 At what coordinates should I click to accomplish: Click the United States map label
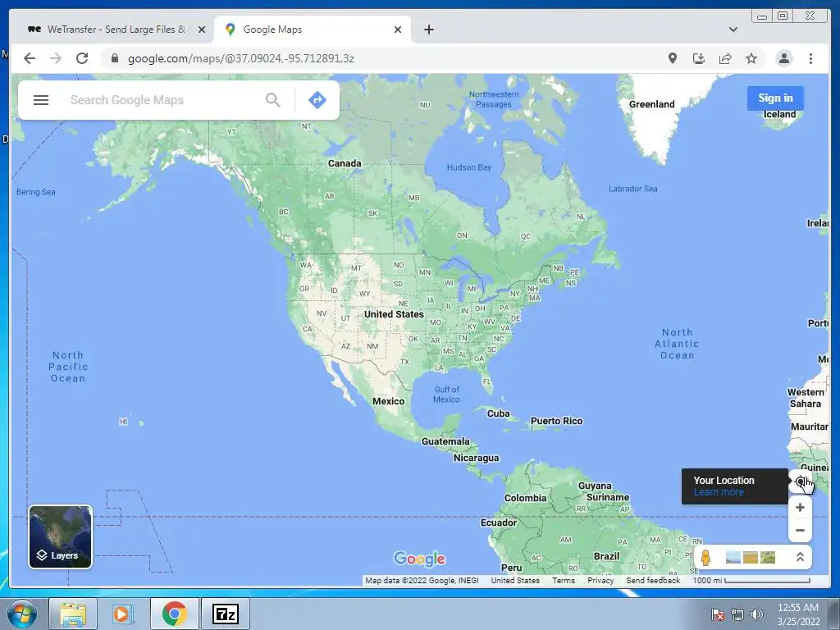coord(394,314)
